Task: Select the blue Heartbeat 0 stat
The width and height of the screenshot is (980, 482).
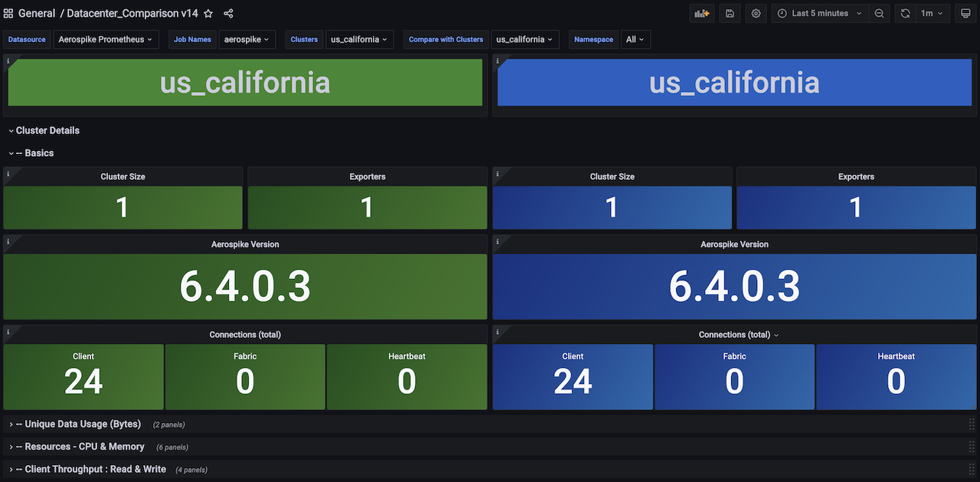Action: [896, 377]
